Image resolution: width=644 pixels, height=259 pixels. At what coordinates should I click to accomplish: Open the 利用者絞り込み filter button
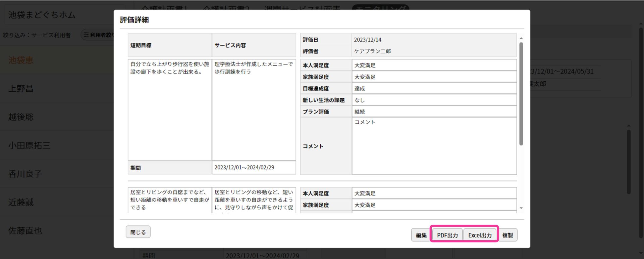[x=98, y=35]
